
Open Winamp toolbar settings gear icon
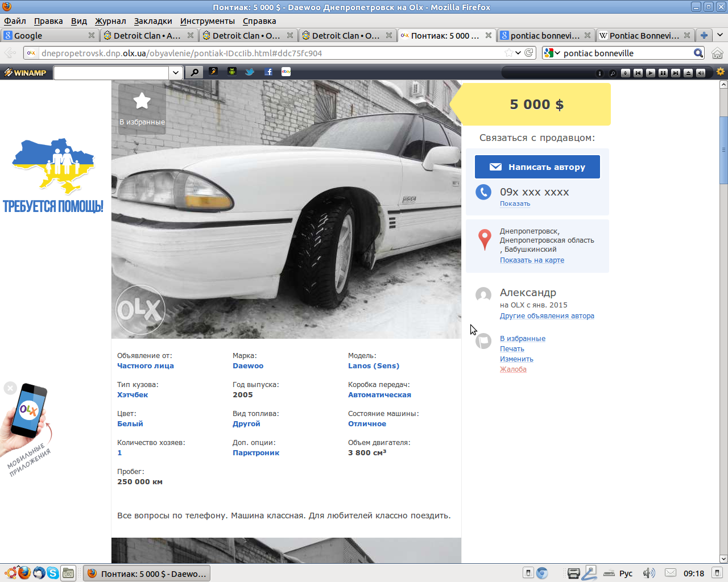coord(720,72)
